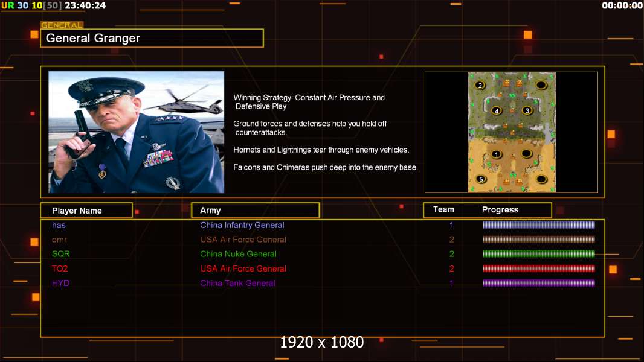This screenshot has width=644, height=362.
Task: Click the Army column header
Action: [x=255, y=211]
